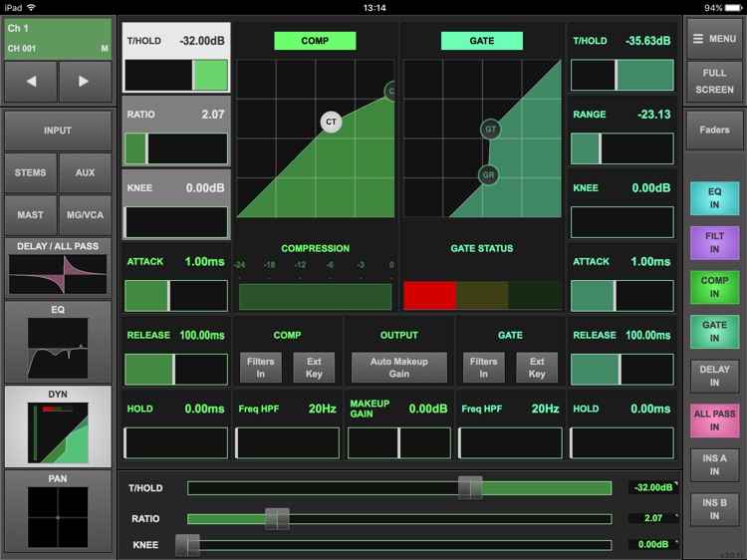Open the EQ curve thumbnail panel
This screenshot has height=560, width=747.
[58, 342]
